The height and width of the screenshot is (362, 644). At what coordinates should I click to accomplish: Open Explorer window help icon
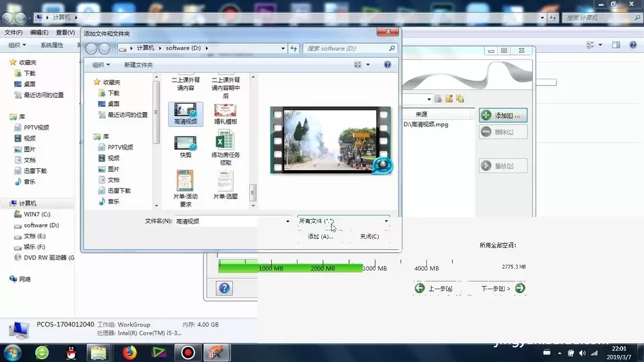coord(633,45)
